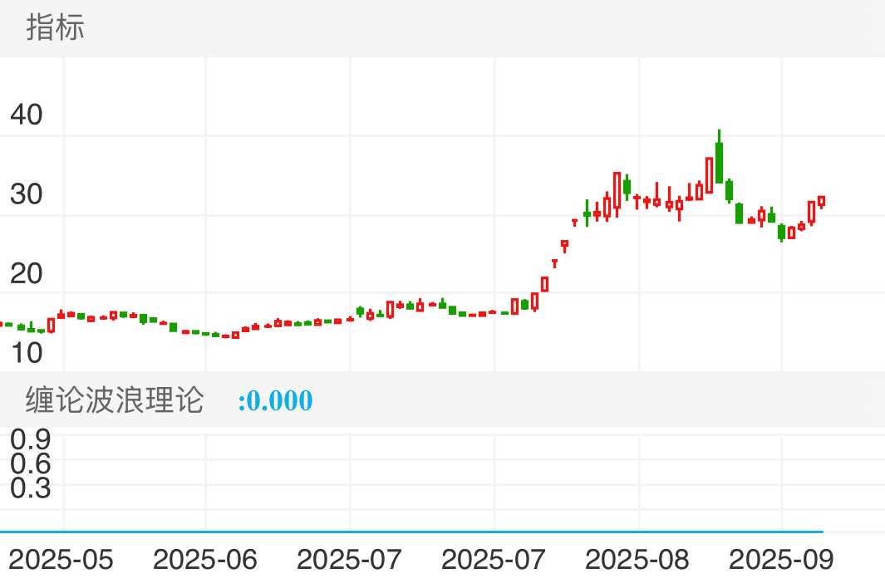Click the 0.3 indicator axis label
This screenshot has width=885, height=588.
(x=31, y=488)
